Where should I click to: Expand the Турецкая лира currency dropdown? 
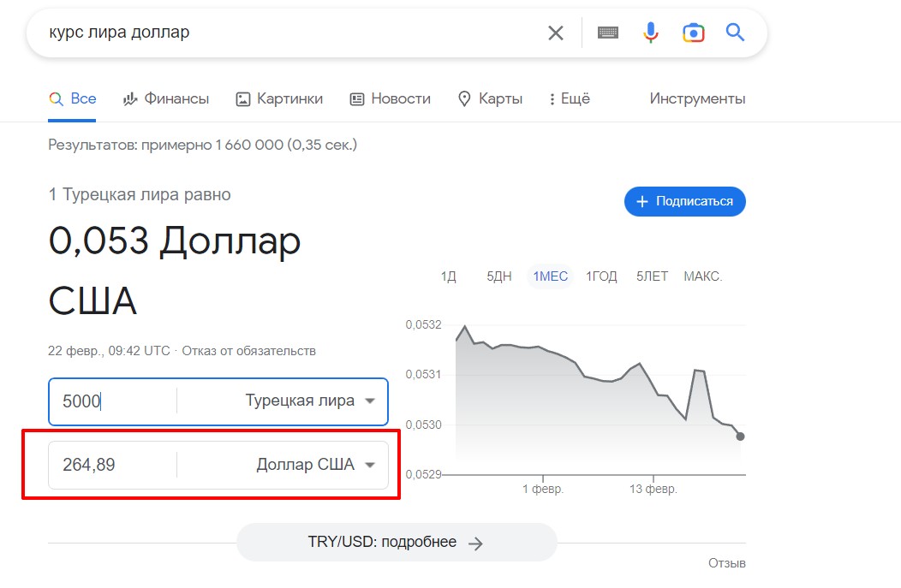coord(370,401)
